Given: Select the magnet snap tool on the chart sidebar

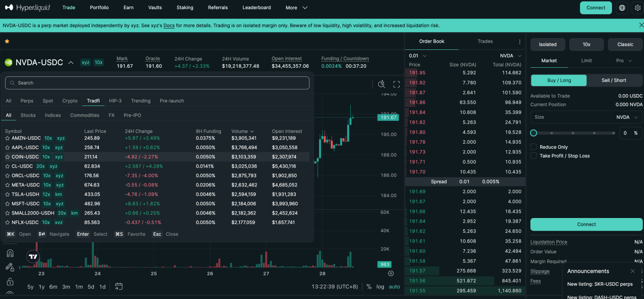Looking at the screenshot, I should pos(10,253).
